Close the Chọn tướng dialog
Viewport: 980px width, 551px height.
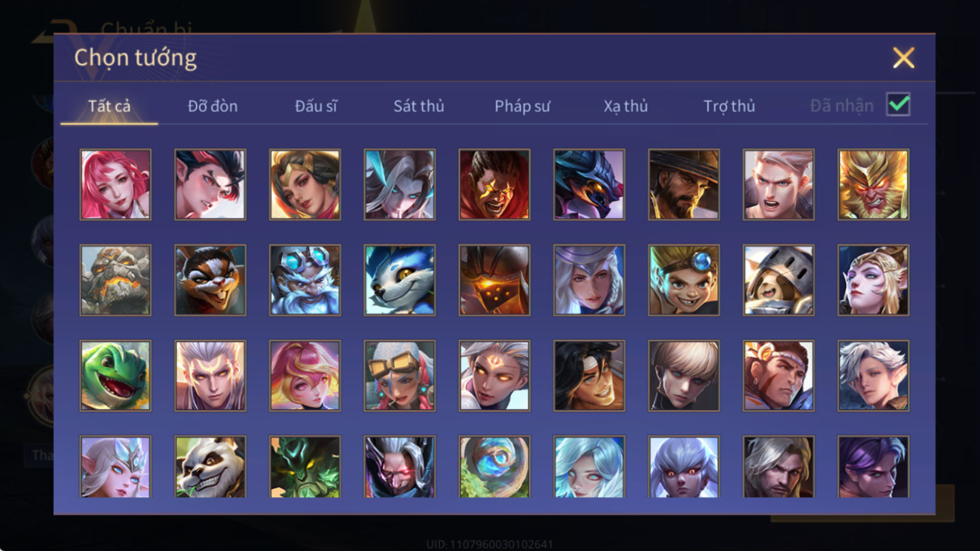coord(904,58)
